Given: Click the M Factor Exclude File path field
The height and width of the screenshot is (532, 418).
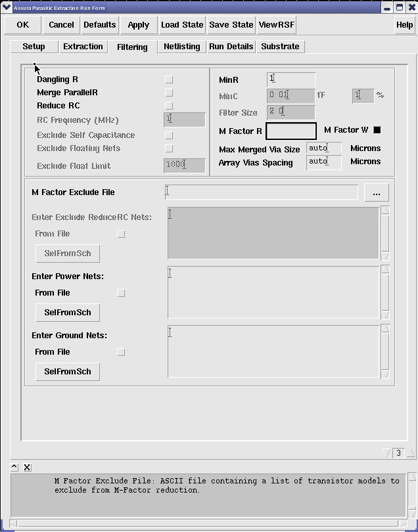Looking at the screenshot, I should pyautogui.click(x=262, y=192).
